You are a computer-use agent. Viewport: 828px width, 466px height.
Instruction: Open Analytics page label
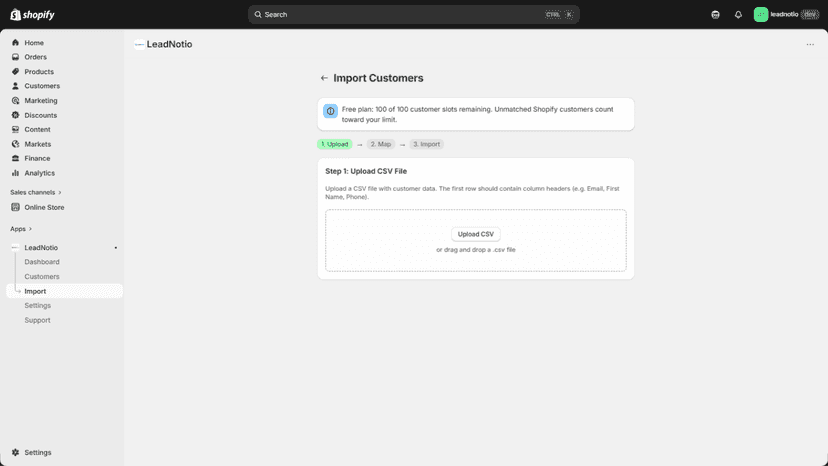click(x=40, y=173)
